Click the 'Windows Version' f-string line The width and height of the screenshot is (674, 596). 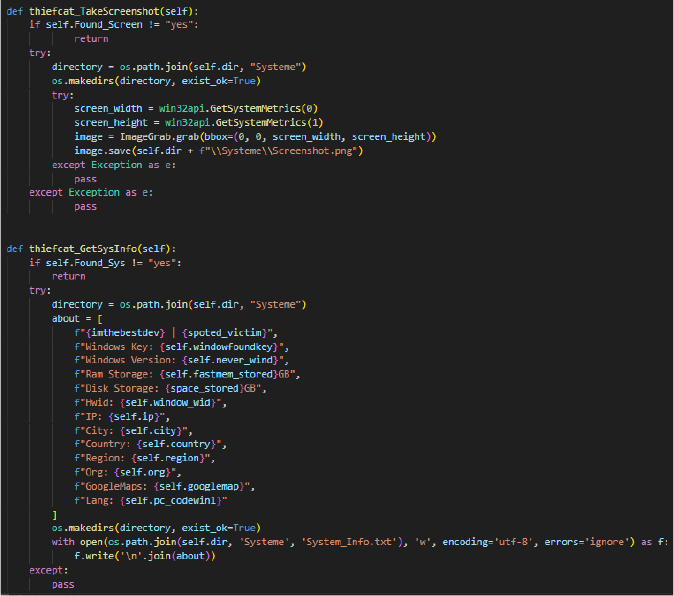181,360
